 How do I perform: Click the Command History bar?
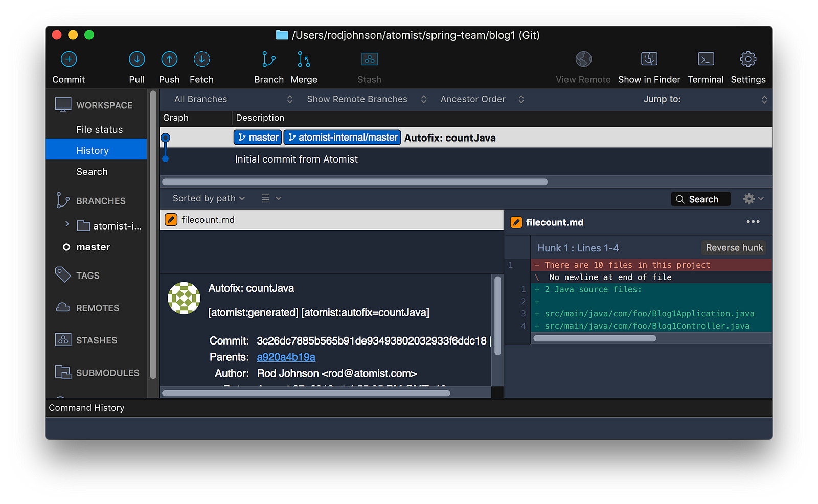(408, 408)
